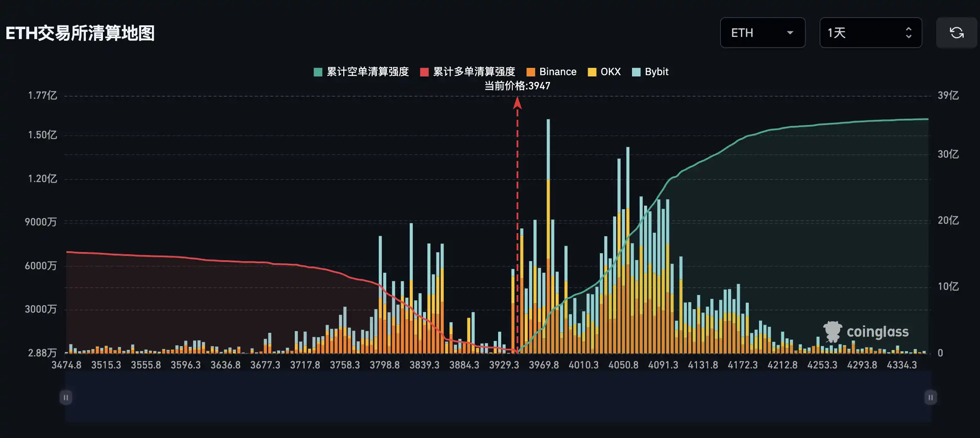980x438 pixels.
Task: Click the 1天 selector up-down arrows
Action: (x=908, y=33)
